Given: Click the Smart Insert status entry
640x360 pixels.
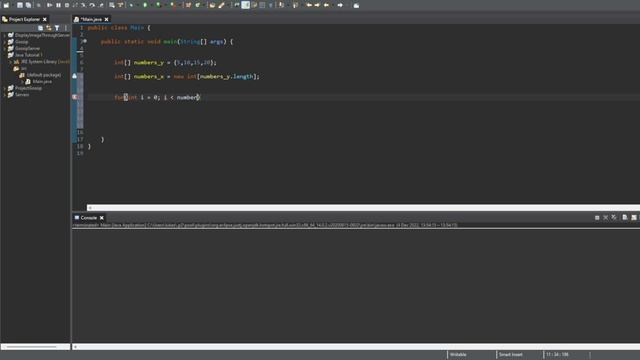Looking at the screenshot, I should (510, 355).
